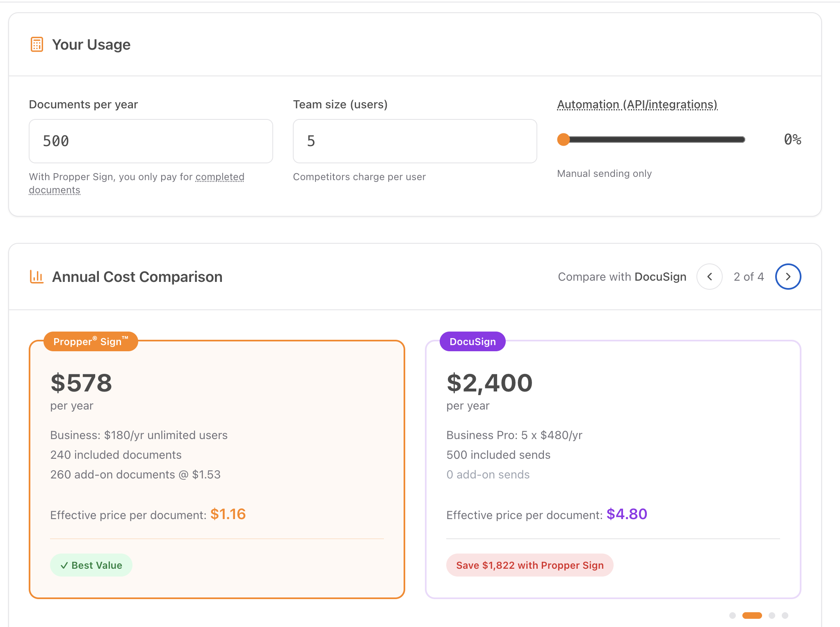Click the Team size users input field
Viewport: 840px width, 627px height.
[415, 141]
